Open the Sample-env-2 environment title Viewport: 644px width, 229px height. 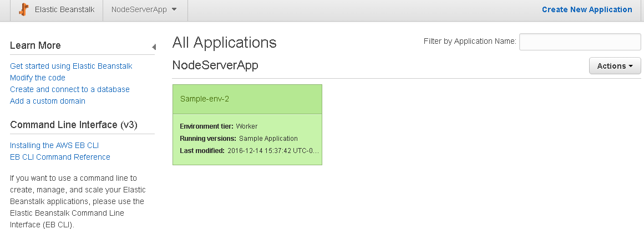[205, 99]
